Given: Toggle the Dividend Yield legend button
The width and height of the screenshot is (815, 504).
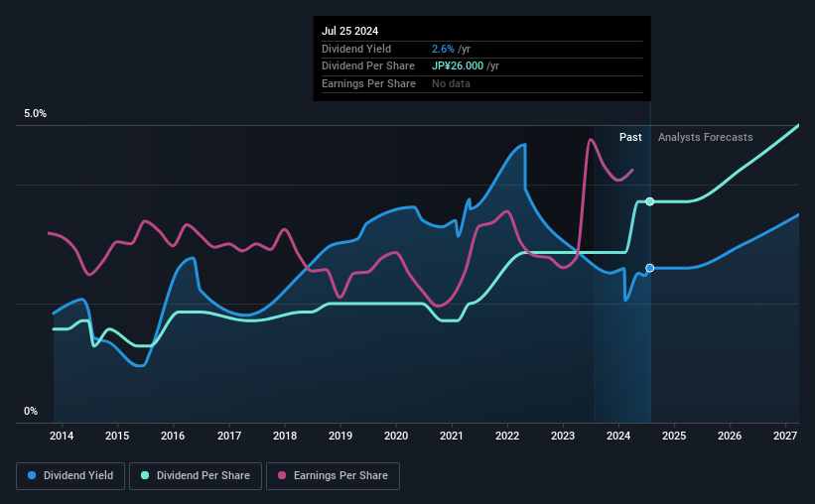Looking at the screenshot, I should pyautogui.click(x=70, y=476).
